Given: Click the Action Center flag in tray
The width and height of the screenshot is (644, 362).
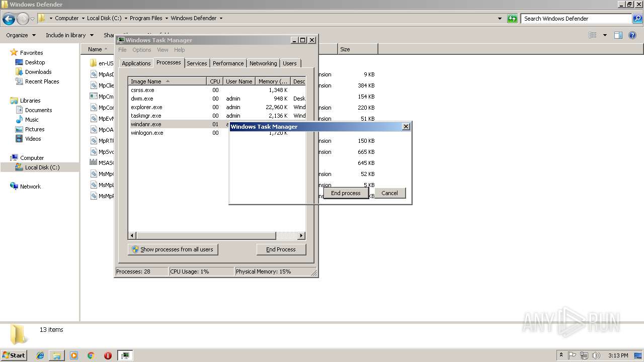Looking at the screenshot, I should point(573,355).
